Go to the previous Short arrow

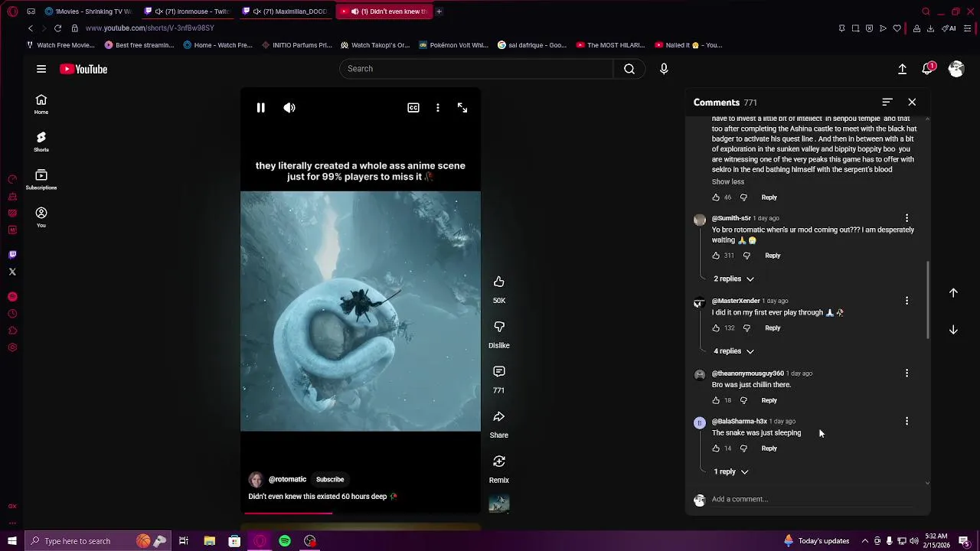[x=953, y=292]
